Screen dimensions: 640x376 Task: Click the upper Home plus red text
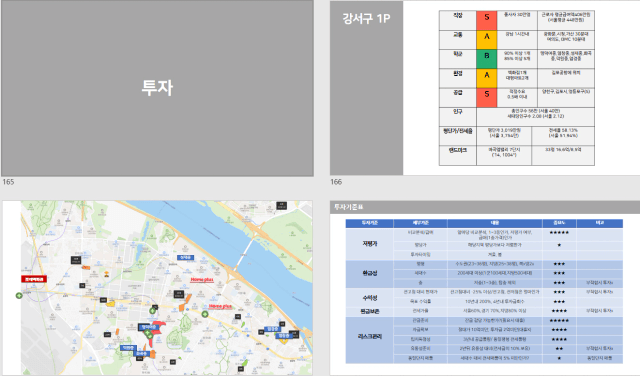coord(202,280)
